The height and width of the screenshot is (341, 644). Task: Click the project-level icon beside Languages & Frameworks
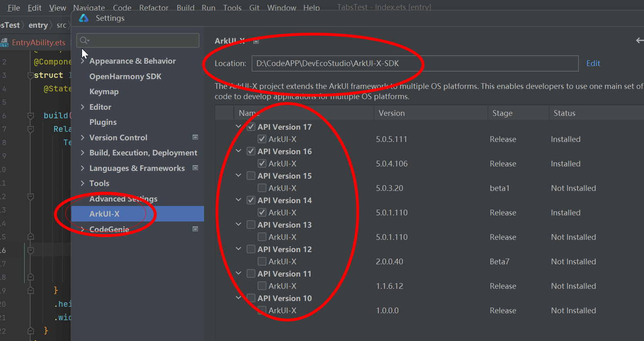pyautogui.click(x=195, y=168)
